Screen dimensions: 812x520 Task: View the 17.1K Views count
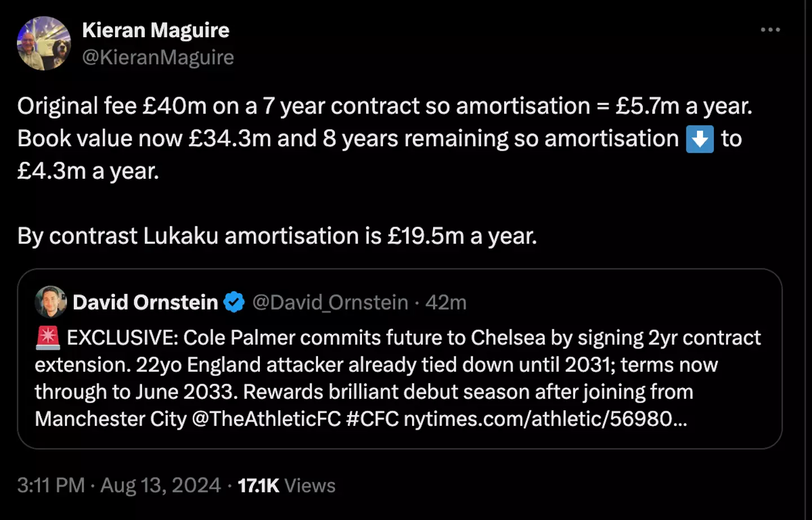click(286, 486)
